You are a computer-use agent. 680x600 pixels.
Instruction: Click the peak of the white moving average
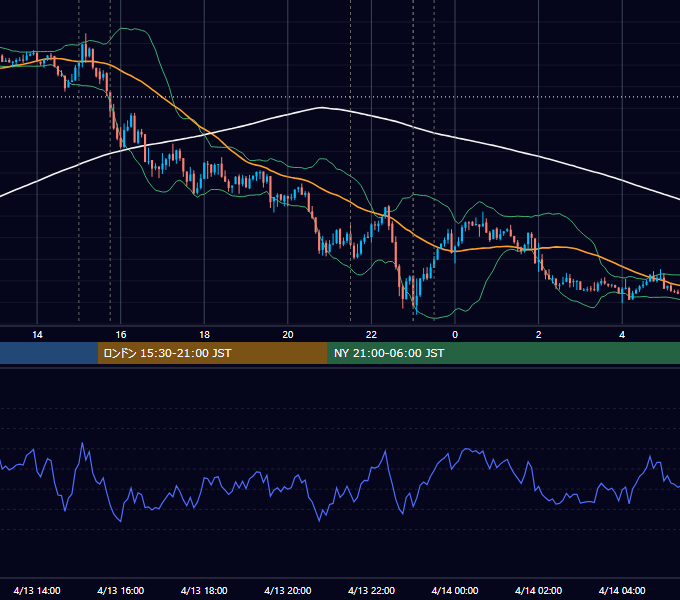[321, 108]
